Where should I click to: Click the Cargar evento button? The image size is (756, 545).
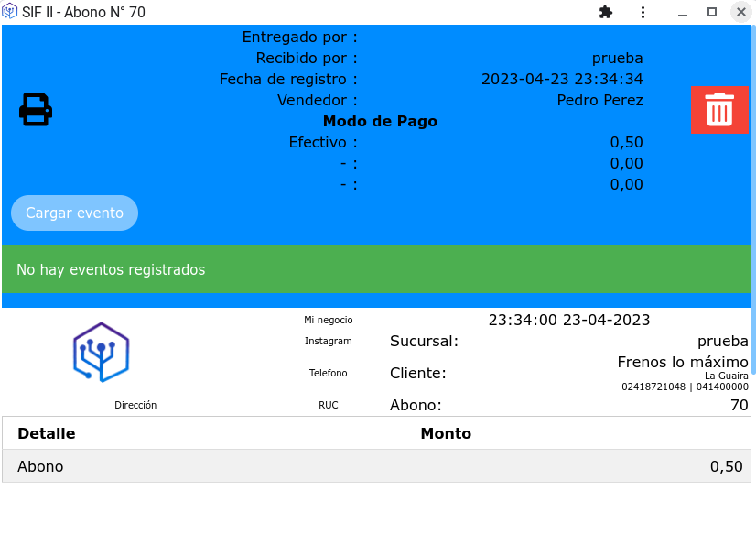[x=74, y=213]
